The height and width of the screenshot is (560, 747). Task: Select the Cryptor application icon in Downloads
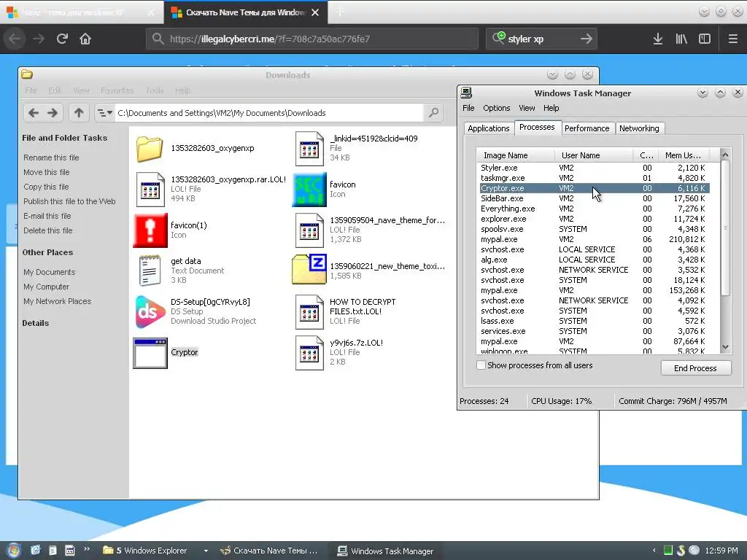(x=150, y=354)
